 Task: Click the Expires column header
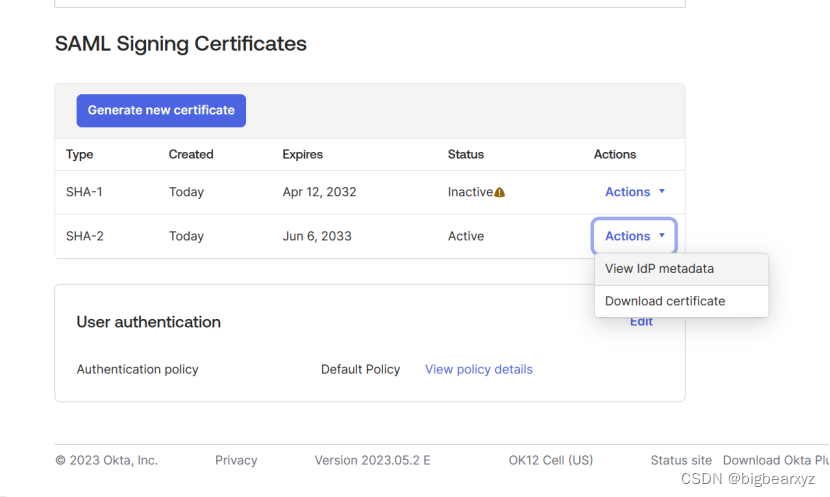(302, 154)
